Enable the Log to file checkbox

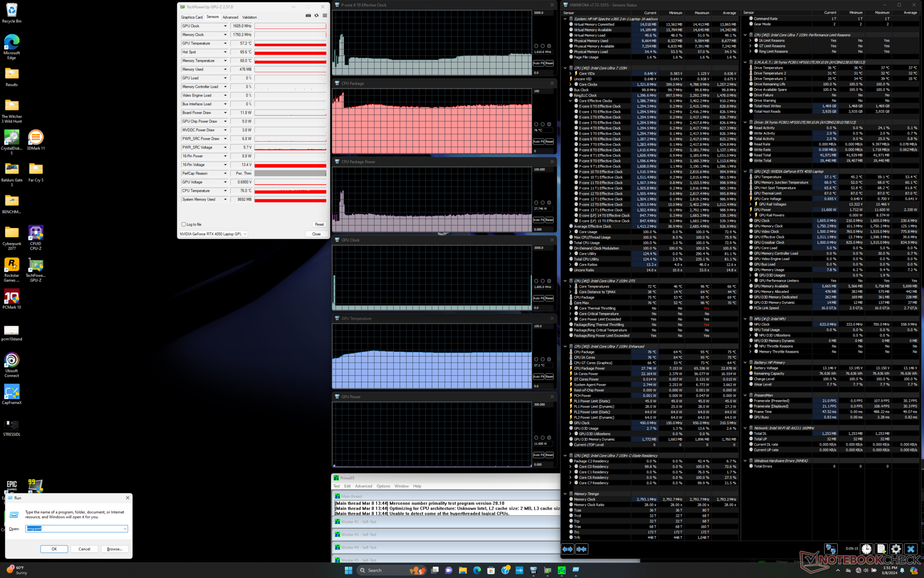[184, 224]
